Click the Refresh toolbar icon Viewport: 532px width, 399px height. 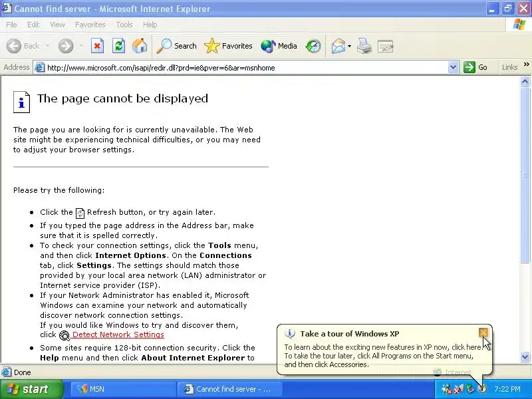pyautogui.click(x=118, y=46)
